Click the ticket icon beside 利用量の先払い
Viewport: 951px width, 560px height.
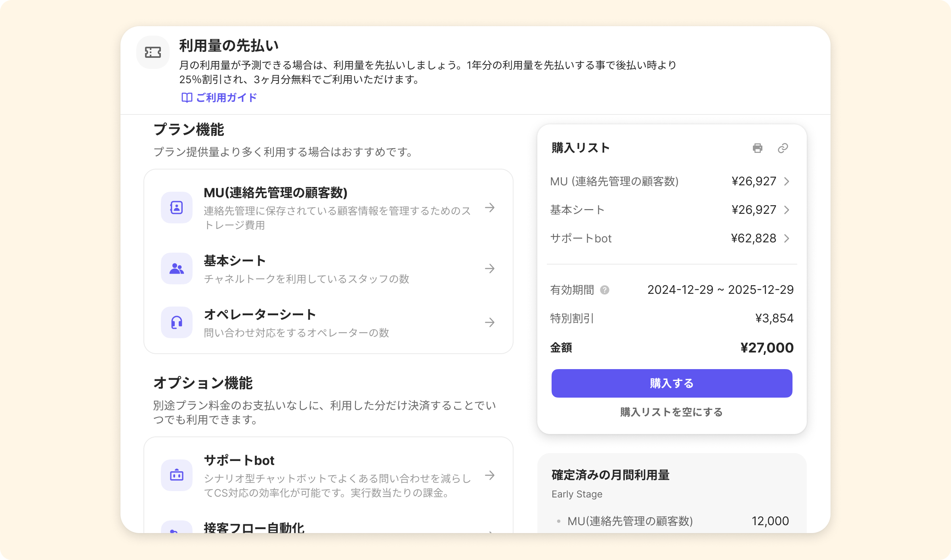[153, 52]
